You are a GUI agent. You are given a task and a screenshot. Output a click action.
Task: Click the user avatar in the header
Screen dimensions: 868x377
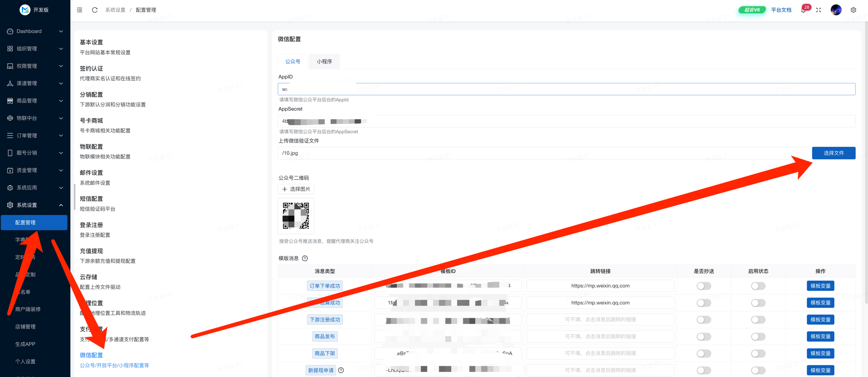point(836,10)
